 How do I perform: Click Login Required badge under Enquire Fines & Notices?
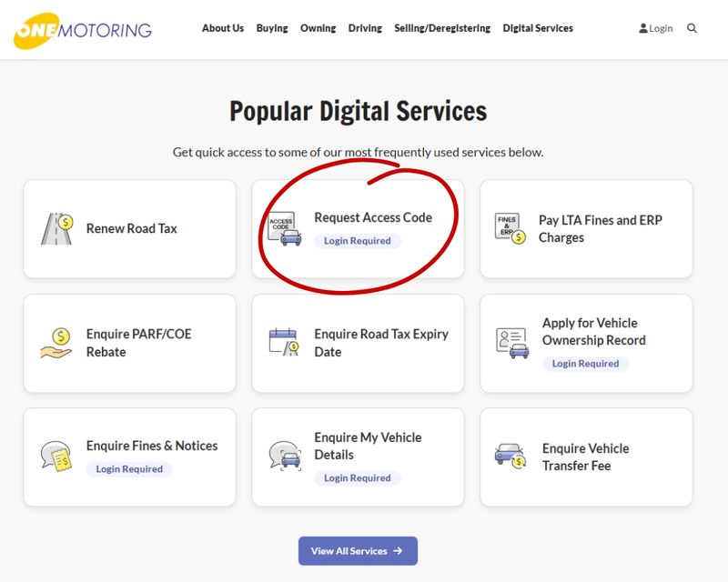pyautogui.click(x=129, y=469)
